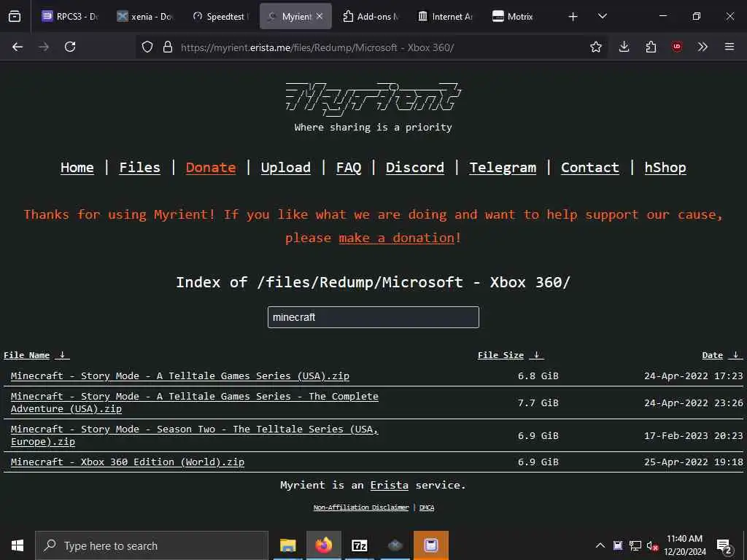Download Story Mode The Complete Adventure (USA).zip
The height and width of the screenshot is (560, 747).
coord(194,402)
